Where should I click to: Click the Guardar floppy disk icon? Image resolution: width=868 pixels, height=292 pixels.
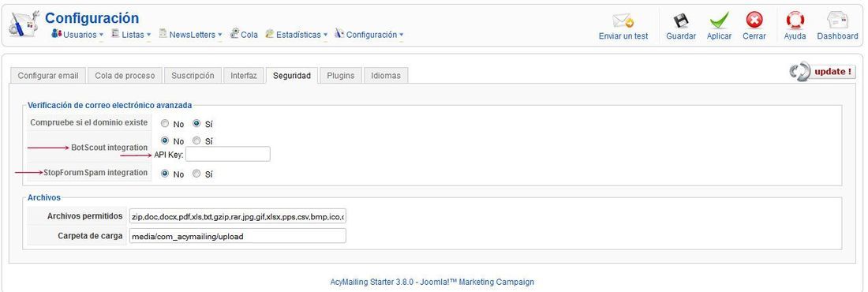(x=681, y=21)
